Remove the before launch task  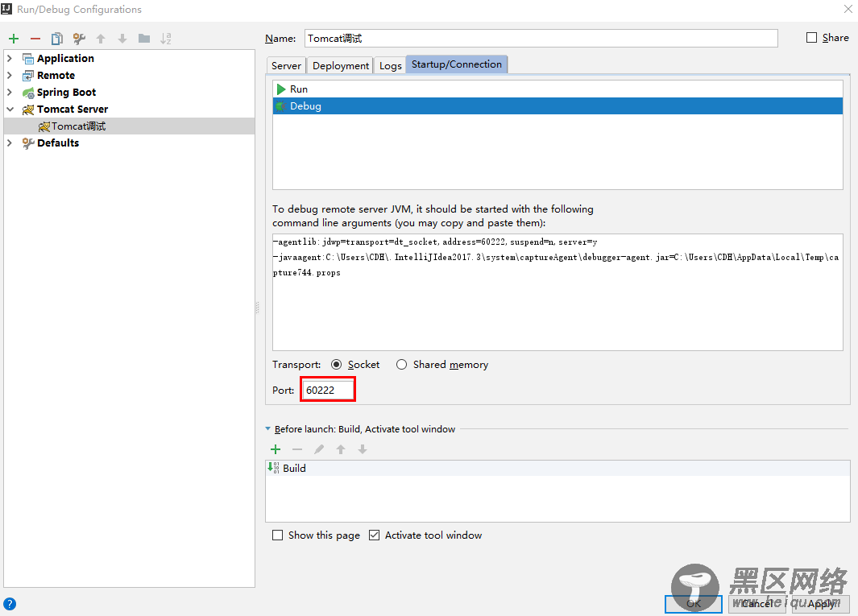(297, 449)
